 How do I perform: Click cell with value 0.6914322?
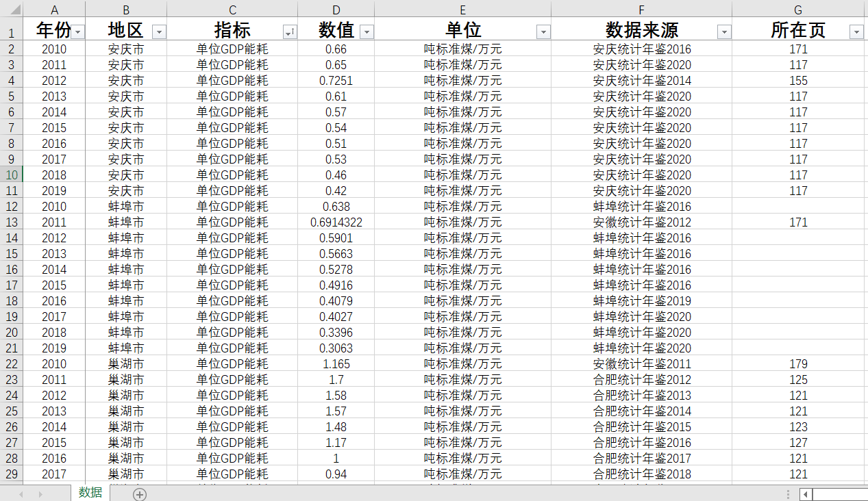point(336,222)
